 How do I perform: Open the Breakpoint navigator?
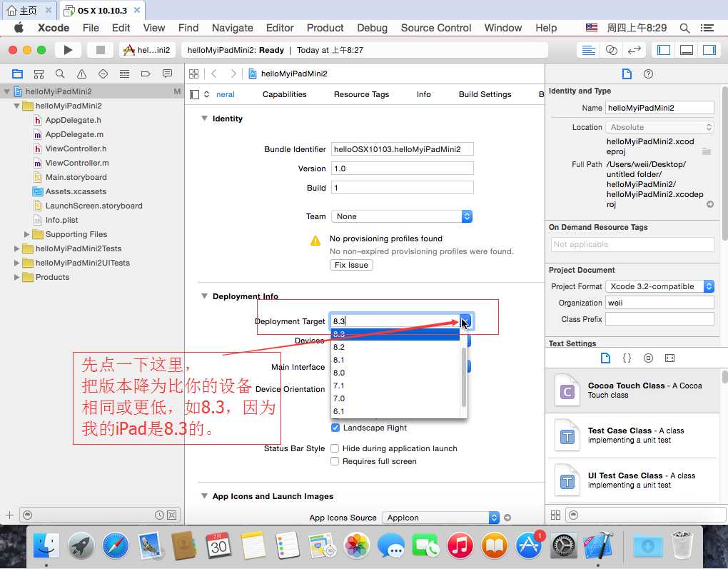pos(146,74)
